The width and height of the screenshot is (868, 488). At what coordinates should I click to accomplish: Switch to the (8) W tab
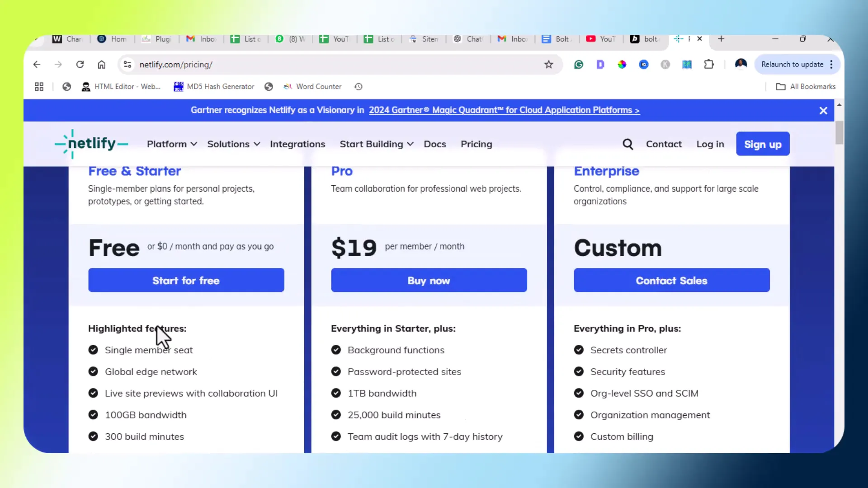[290, 39]
